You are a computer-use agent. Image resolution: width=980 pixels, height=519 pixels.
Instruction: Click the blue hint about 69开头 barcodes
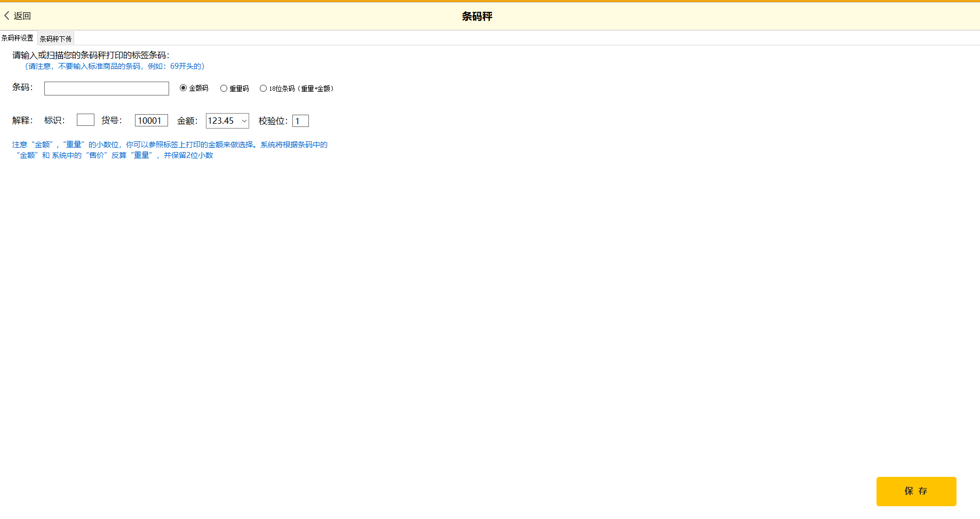(115, 66)
